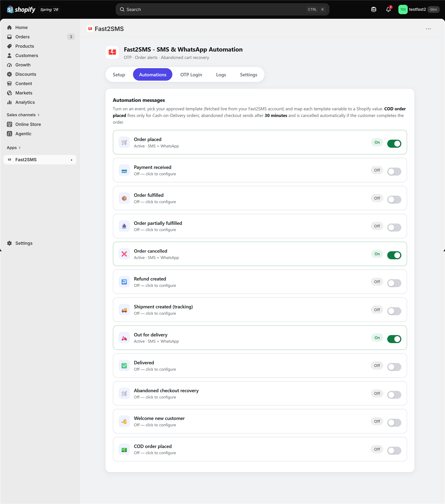Open the Sidekick assistant icon
The height and width of the screenshot is (504, 445).
374,9
